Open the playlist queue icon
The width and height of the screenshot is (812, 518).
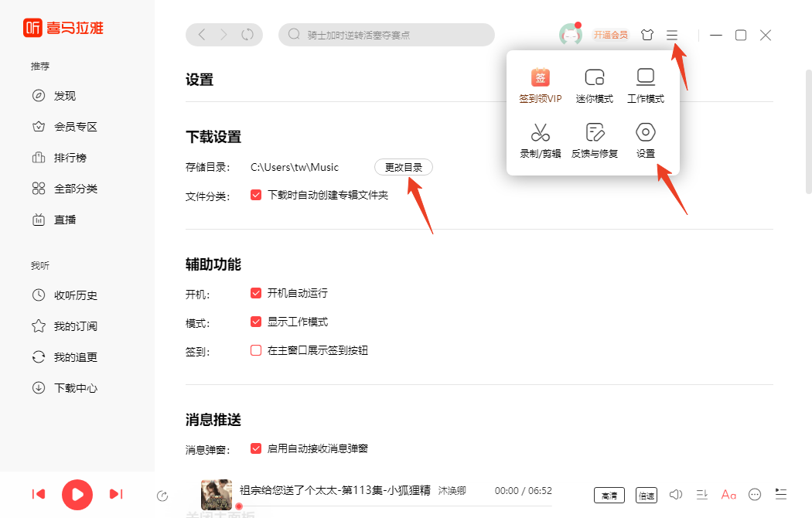pos(781,494)
